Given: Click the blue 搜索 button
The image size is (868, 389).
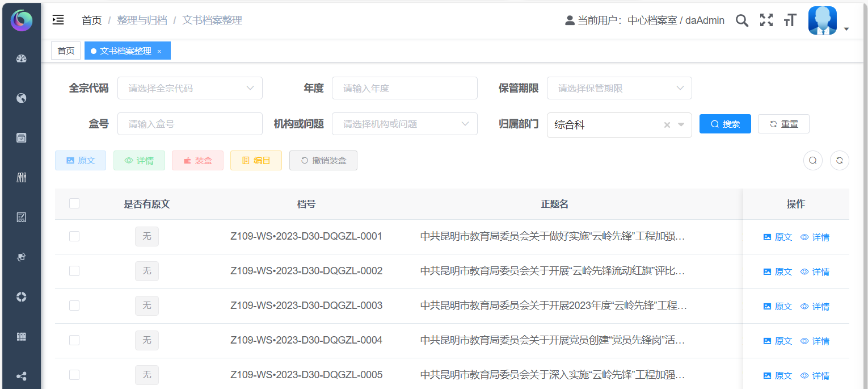Looking at the screenshot, I should pyautogui.click(x=724, y=124).
